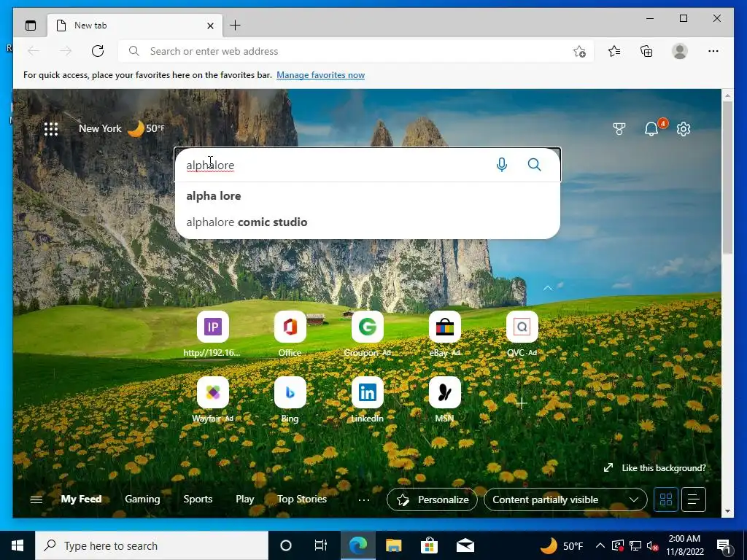Viewport: 747px width, 560px height.
Task: Open the LinkedIn quick link
Action: (x=368, y=400)
